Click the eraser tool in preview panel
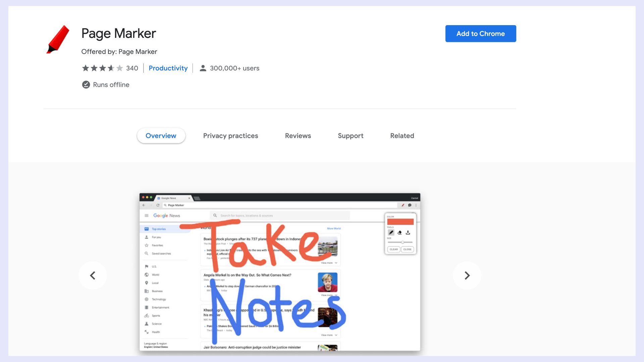Image resolution: width=644 pixels, height=362 pixels. [x=399, y=233]
